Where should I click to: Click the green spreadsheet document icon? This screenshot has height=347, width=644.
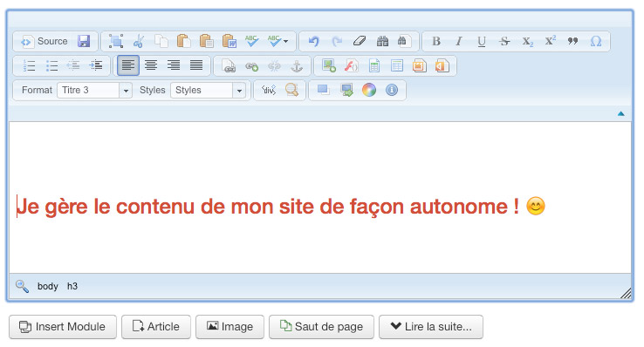pos(374,65)
